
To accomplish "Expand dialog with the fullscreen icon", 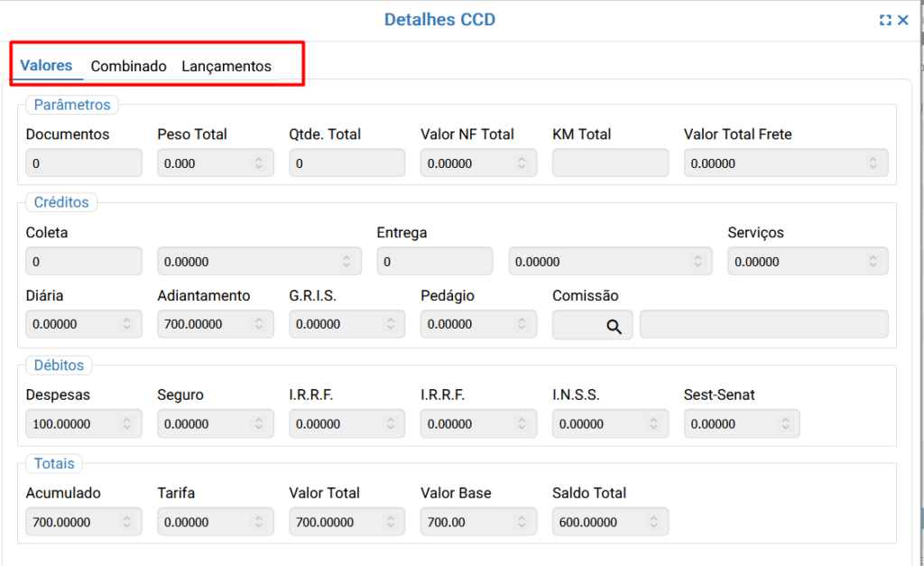I will click(x=885, y=20).
